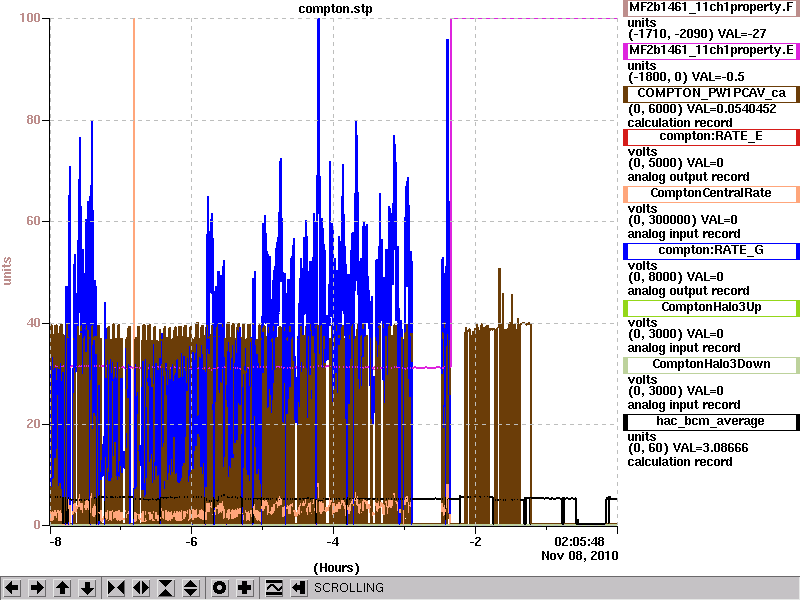Click the plus sign toolbar icon
The width and height of the screenshot is (800, 600).
(x=245, y=588)
